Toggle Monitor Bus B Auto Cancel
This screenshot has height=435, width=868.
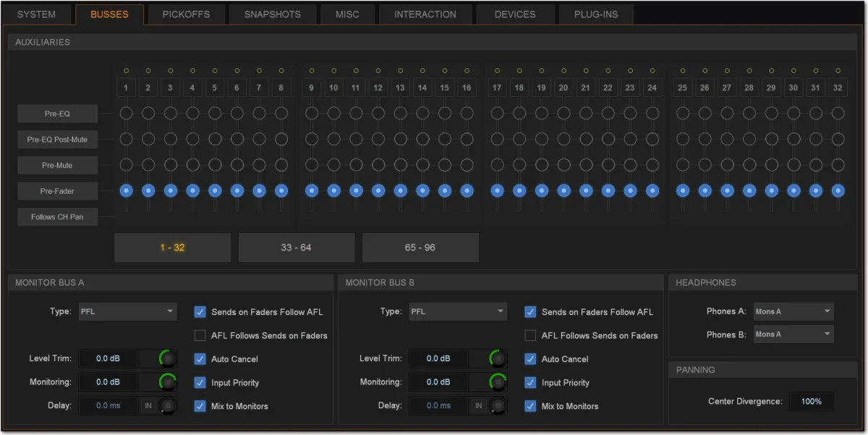(x=531, y=358)
